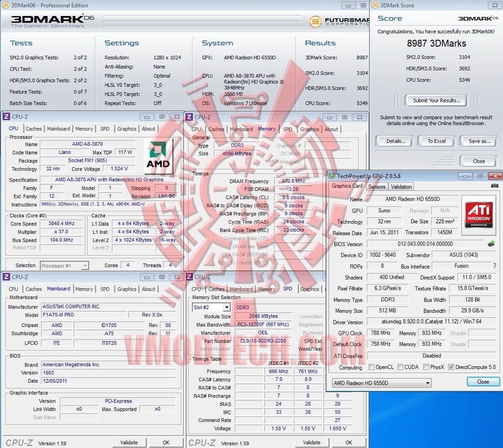Click OK in CPU-Z Mainboard window
This screenshot has height=448, width=503.
(166, 443)
